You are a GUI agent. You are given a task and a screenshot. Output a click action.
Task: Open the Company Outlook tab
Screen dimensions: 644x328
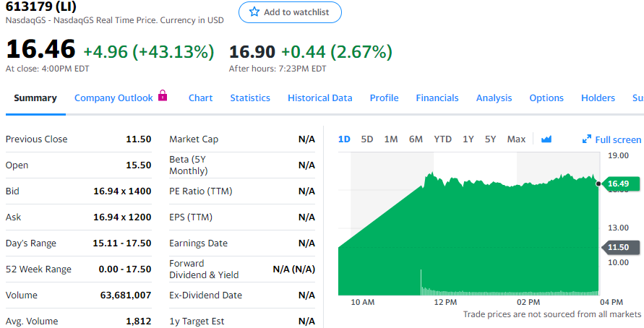(x=113, y=98)
